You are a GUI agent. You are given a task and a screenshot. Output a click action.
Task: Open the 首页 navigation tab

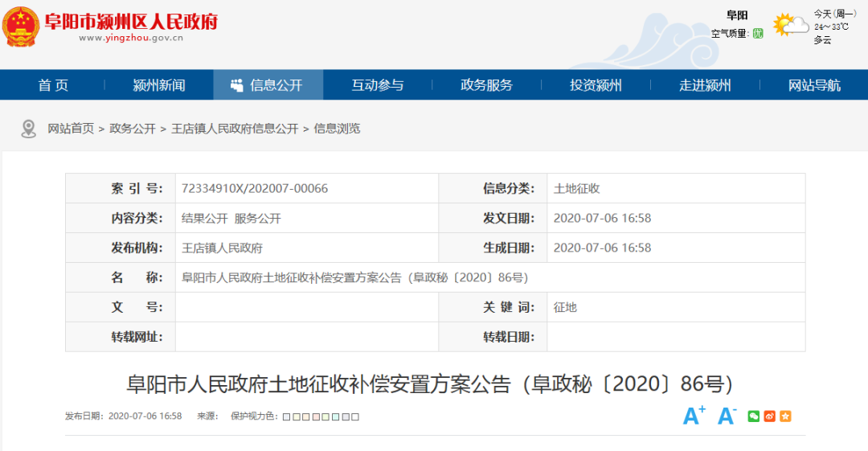[x=53, y=85]
